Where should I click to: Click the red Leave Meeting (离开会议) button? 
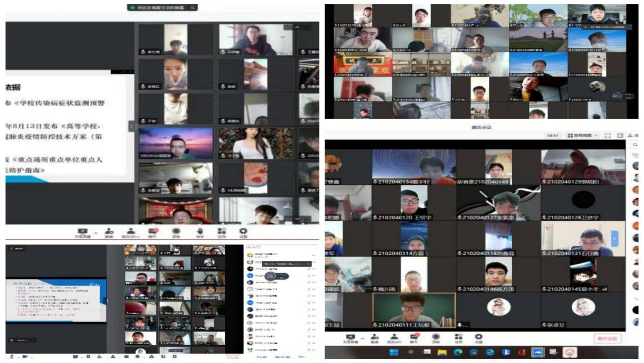pos(607,339)
